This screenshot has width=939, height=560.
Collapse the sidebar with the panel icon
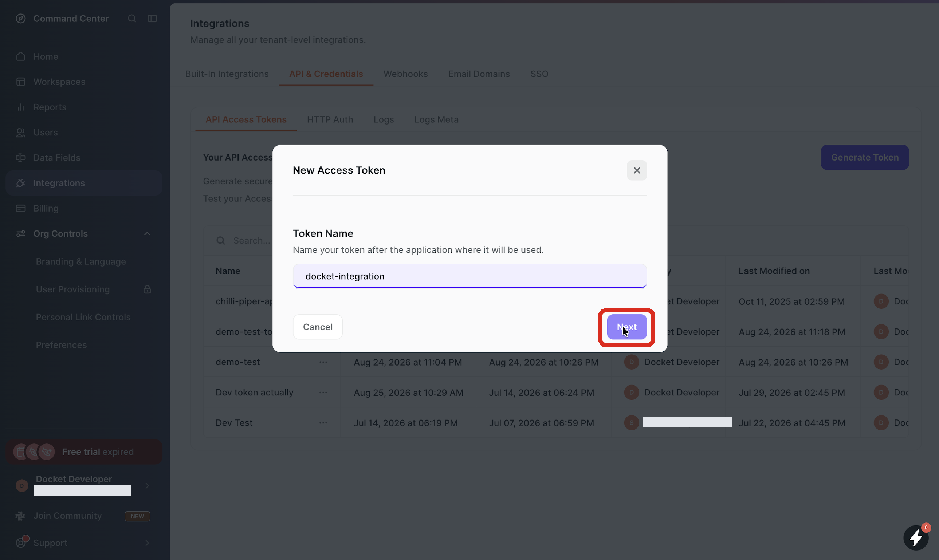pos(152,19)
